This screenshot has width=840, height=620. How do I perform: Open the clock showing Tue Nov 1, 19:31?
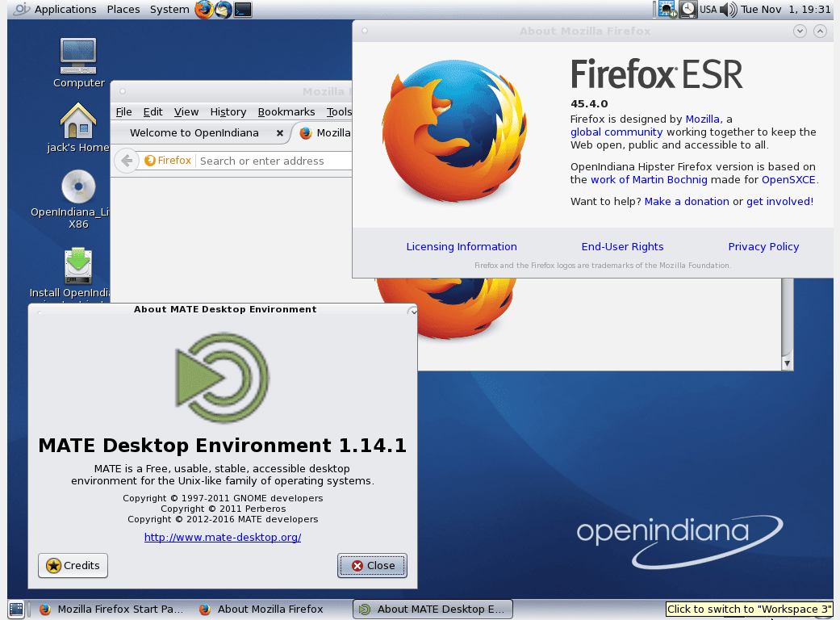pyautogui.click(x=785, y=9)
